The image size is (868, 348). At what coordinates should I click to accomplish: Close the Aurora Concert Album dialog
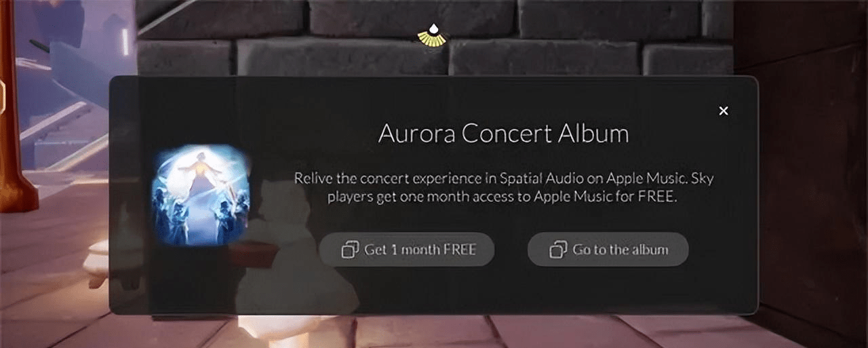coord(724,111)
